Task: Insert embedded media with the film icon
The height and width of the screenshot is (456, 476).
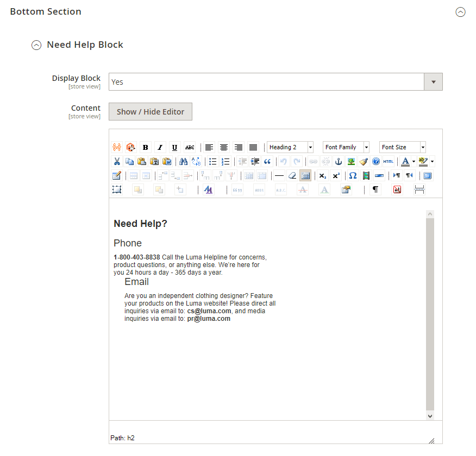Action: [366, 175]
